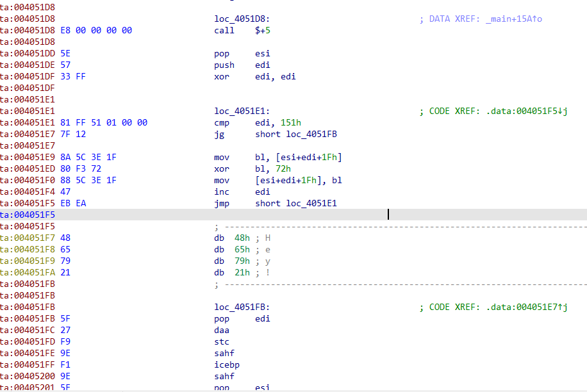Click opcode bytes 'EB EA'
The image size is (587, 392).
pyautogui.click(x=73, y=204)
